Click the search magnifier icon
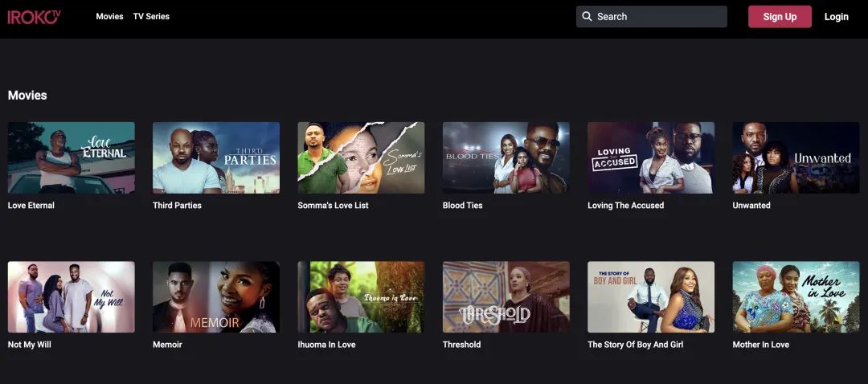 coord(587,17)
